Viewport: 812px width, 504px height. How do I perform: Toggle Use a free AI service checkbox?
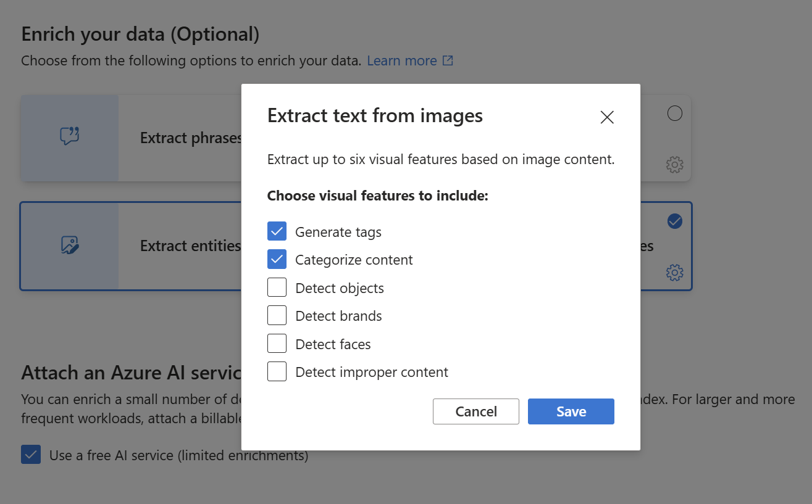coord(31,455)
